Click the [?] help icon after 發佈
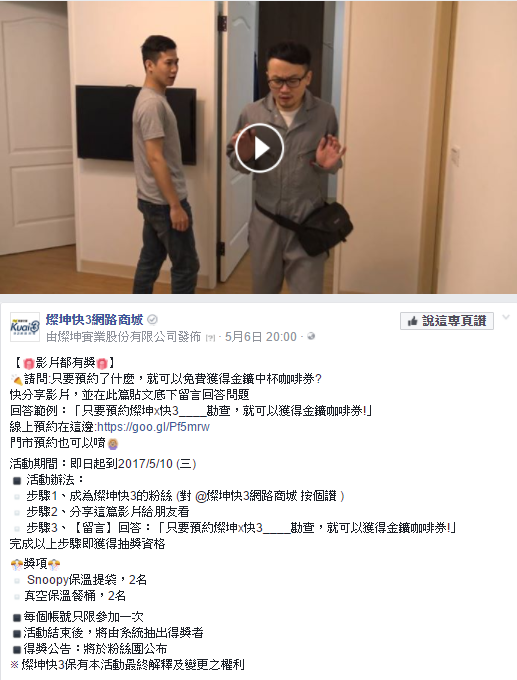The image size is (517, 680). pos(210,338)
